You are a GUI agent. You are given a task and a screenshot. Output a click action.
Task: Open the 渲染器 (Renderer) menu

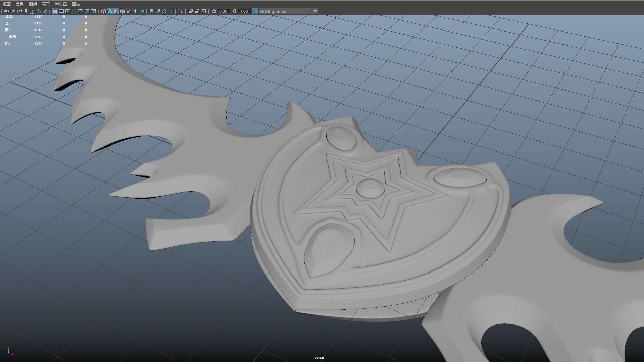click(61, 4)
